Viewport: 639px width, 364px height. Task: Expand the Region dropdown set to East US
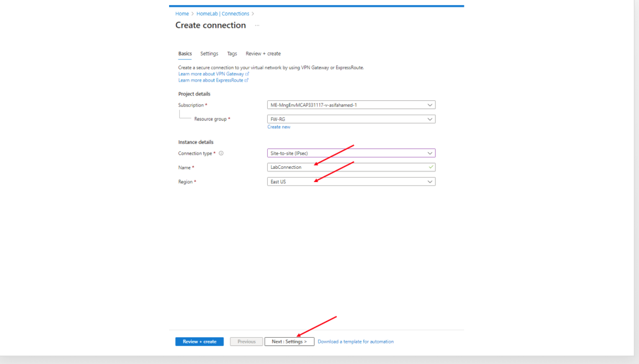tap(351, 181)
